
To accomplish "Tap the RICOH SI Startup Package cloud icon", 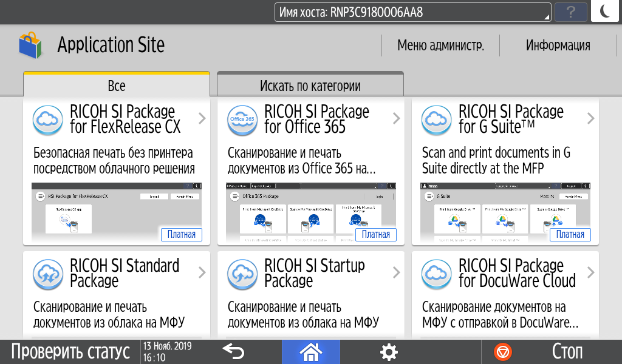I will (x=242, y=274).
